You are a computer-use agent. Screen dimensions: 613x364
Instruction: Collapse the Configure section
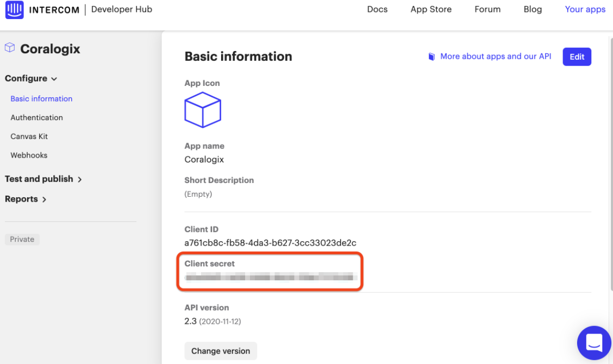tap(31, 79)
